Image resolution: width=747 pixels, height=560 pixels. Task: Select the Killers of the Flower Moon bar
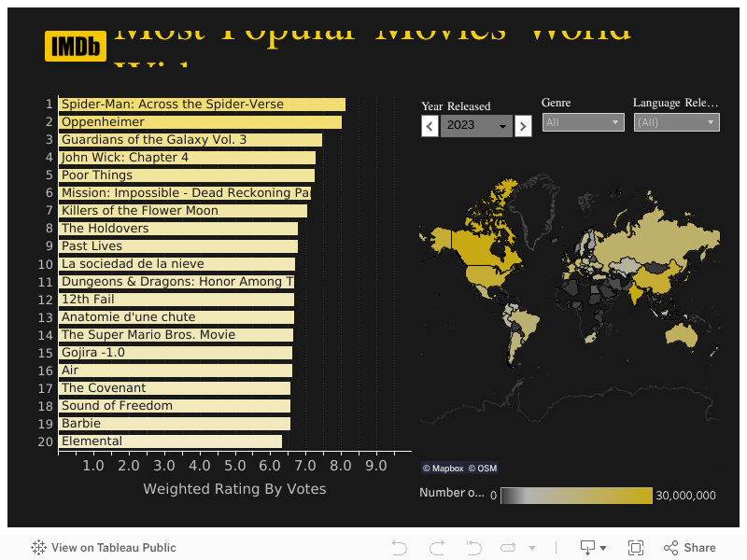[x=183, y=211]
